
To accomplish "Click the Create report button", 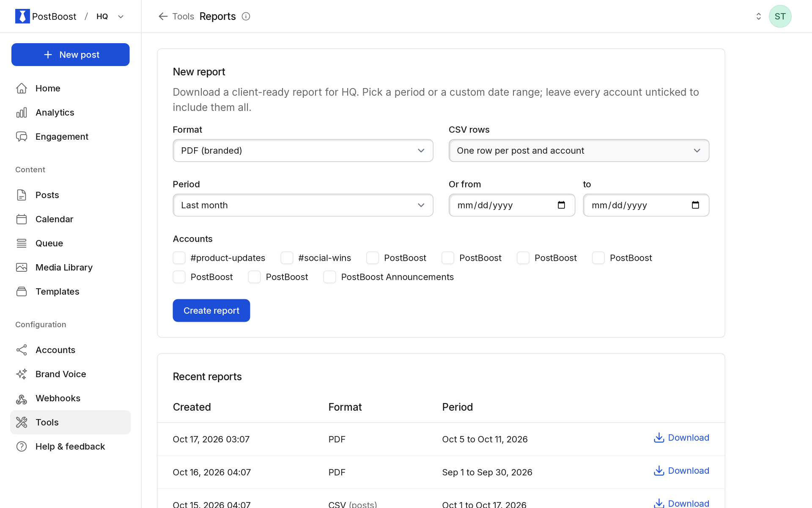I will point(211,310).
